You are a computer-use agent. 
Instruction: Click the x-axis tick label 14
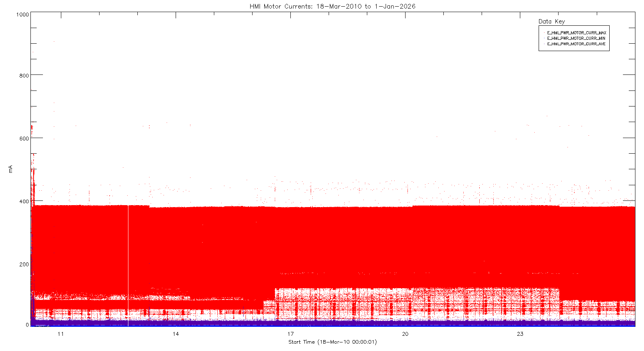[176, 334]
